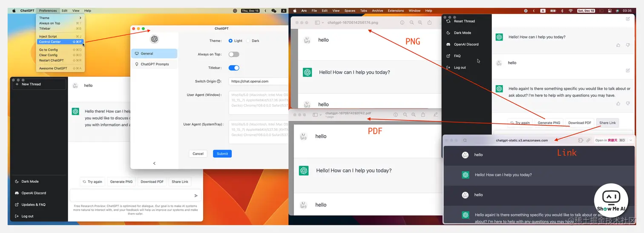Open OpenAI Discord in right dark sidebar

[462, 44]
